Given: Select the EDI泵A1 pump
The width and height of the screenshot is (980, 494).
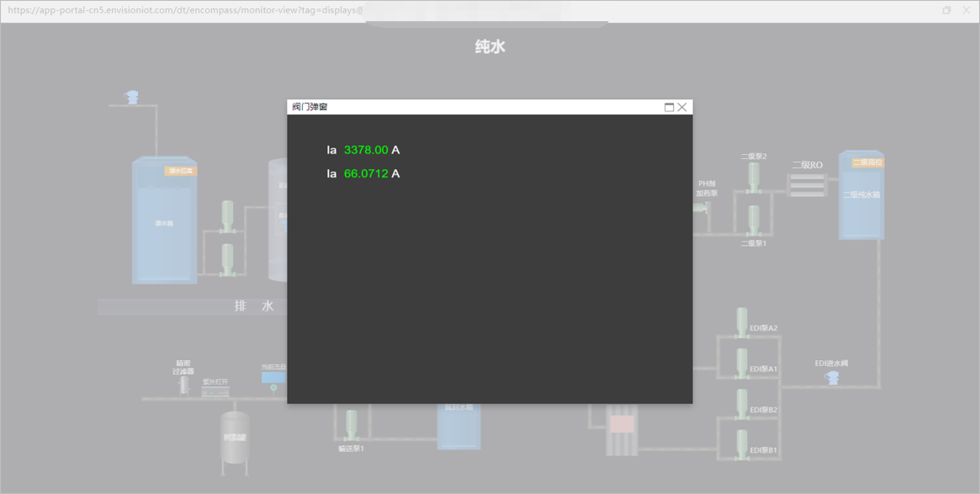Looking at the screenshot, I should pos(742,364).
